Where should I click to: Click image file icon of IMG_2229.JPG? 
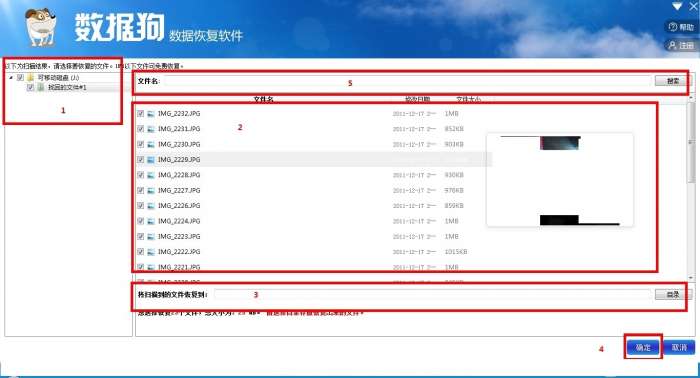(x=151, y=160)
